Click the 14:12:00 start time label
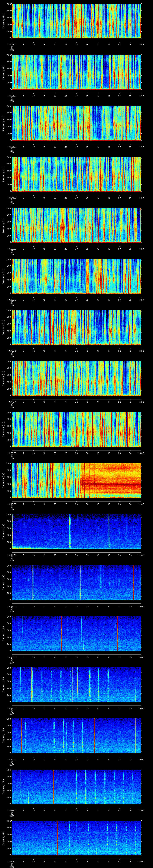The width and height of the screenshot is (153, 868). [x=12, y=606]
